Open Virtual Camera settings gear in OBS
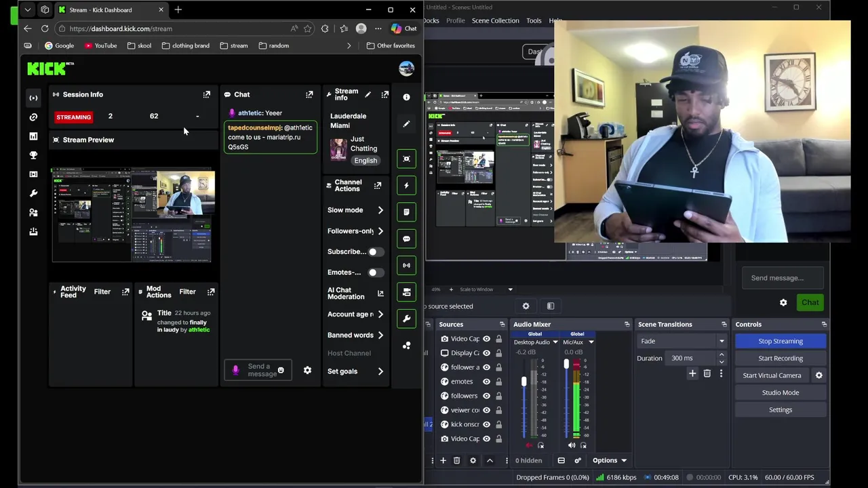Image resolution: width=868 pixels, height=488 pixels. (818, 375)
